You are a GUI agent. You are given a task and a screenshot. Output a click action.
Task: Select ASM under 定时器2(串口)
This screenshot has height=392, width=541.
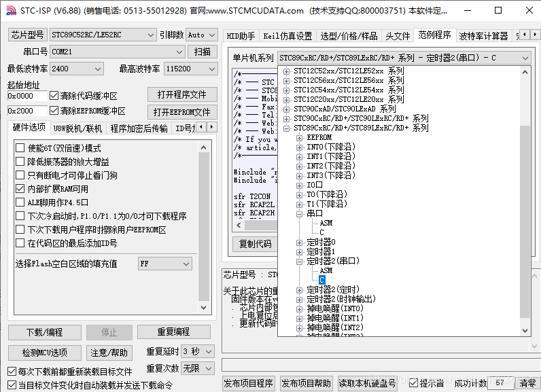(x=326, y=270)
